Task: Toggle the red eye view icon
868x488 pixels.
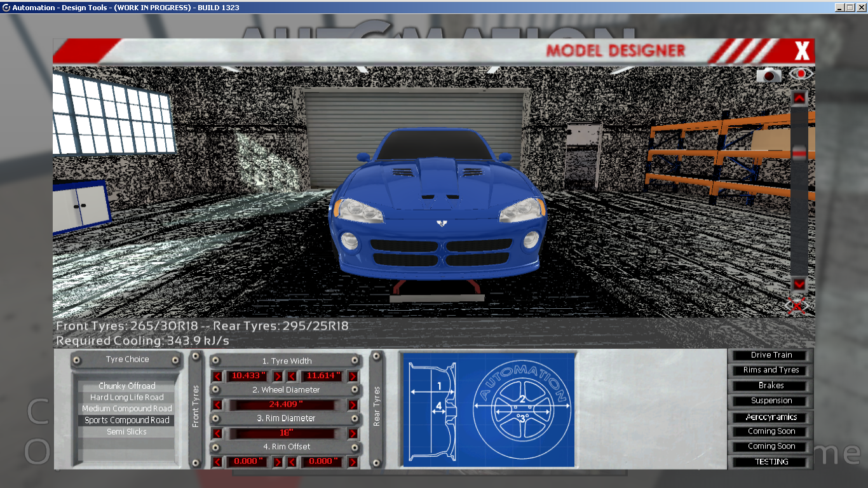Action: [x=801, y=74]
